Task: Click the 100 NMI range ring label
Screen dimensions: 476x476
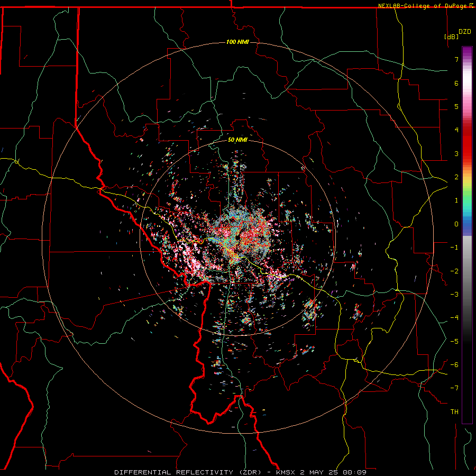Action: [237, 42]
